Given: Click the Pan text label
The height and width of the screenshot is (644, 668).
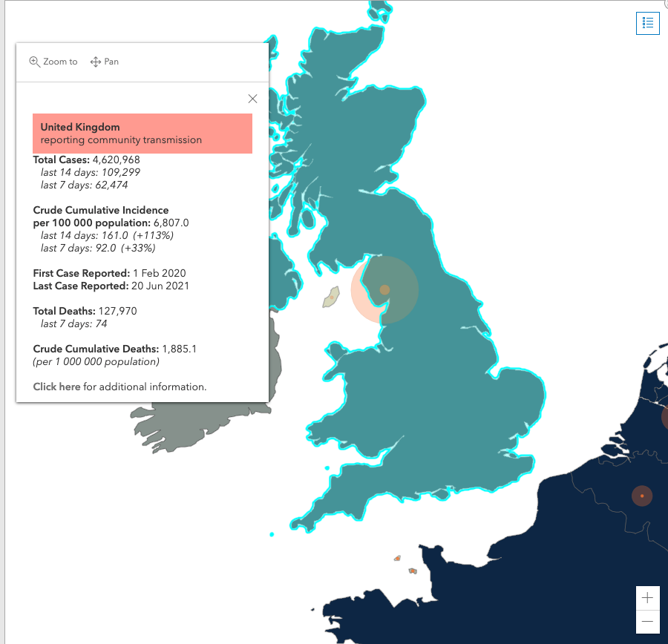Looking at the screenshot, I should coord(111,62).
